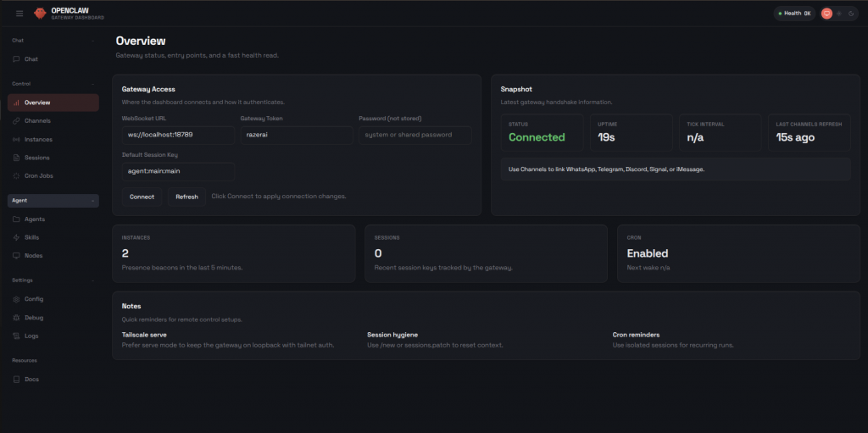
Task: Switch to dark theme moon toggle
Action: pyautogui.click(x=850, y=14)
